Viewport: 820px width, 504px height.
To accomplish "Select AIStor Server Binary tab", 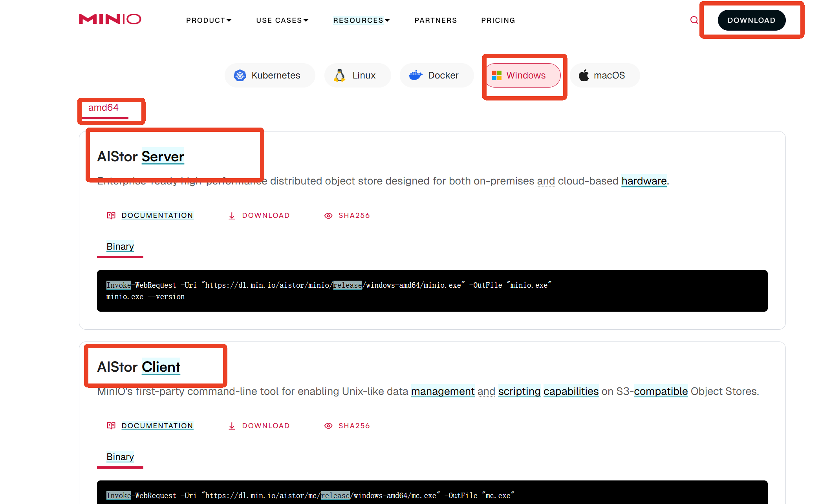I will tap(120, 247).
